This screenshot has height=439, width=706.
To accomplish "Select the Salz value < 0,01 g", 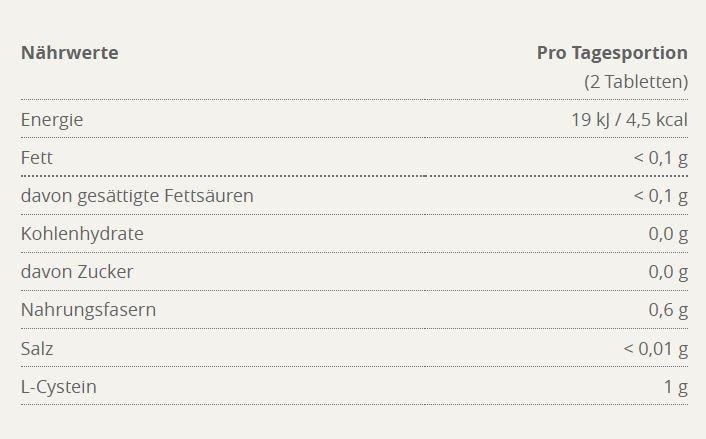I will (655, 349).
